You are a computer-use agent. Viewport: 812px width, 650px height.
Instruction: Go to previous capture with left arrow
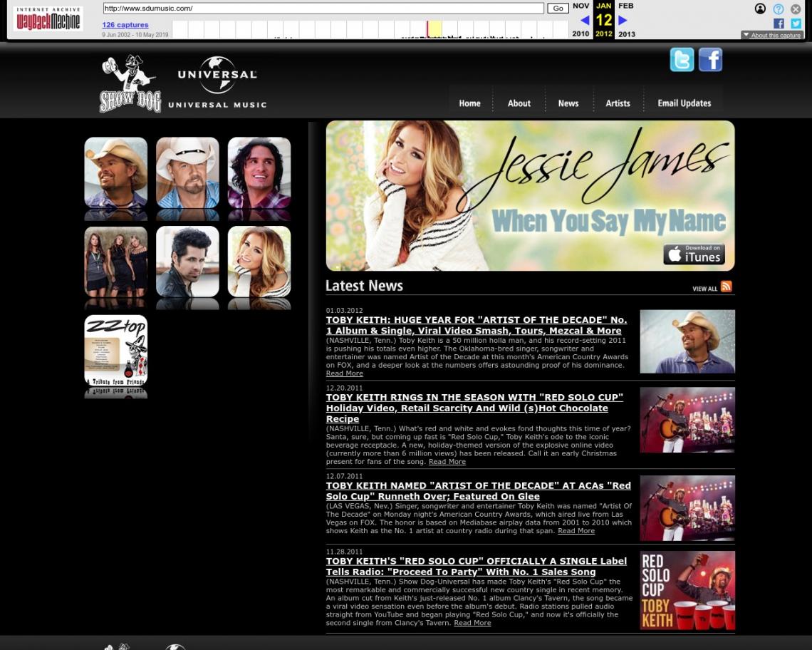point(585,20)
